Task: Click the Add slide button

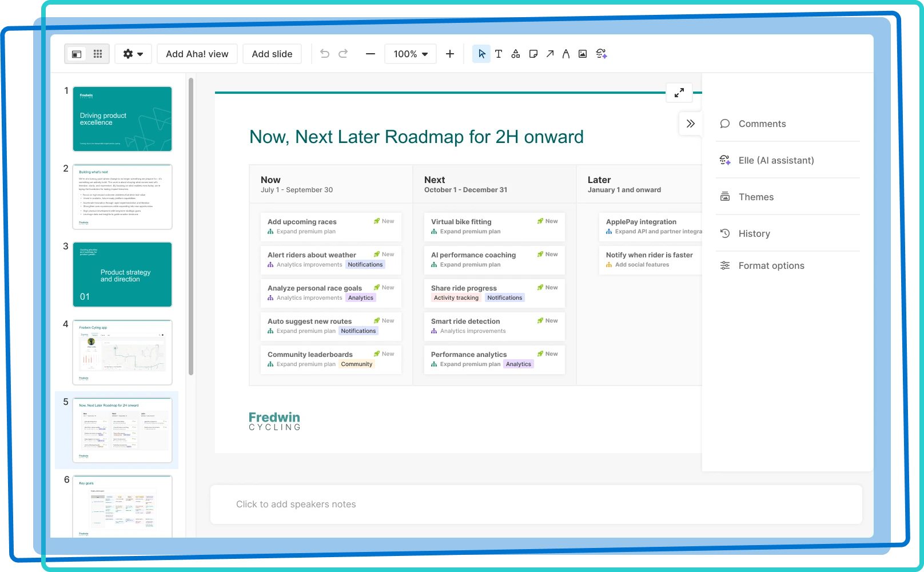Action: pyautogui.click(x=272, y=53)
